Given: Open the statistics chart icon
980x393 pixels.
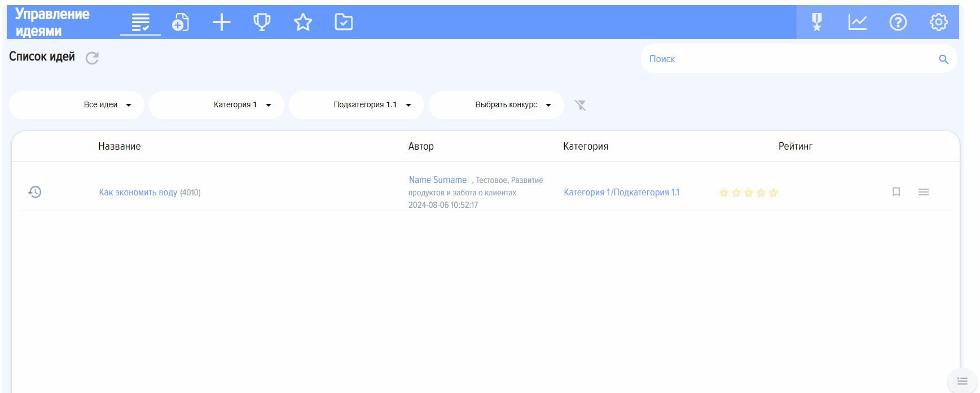Looking at the screenshot, I should coord(857,23).
